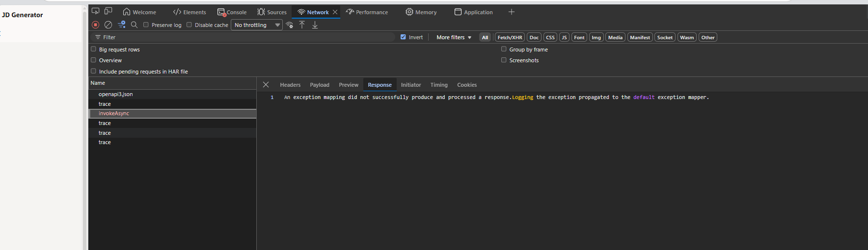Open network search magnifier icon
The image size is (868, 250).
(134, 25)
